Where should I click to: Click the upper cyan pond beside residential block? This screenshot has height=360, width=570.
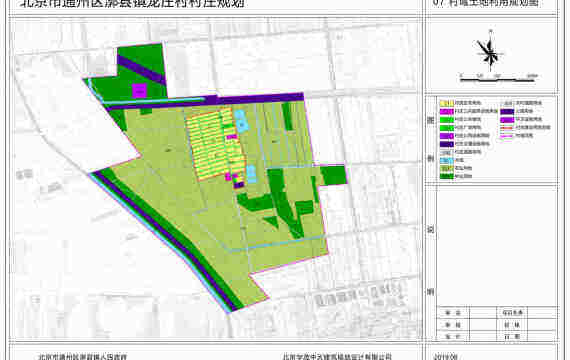[x=240, y=121]
